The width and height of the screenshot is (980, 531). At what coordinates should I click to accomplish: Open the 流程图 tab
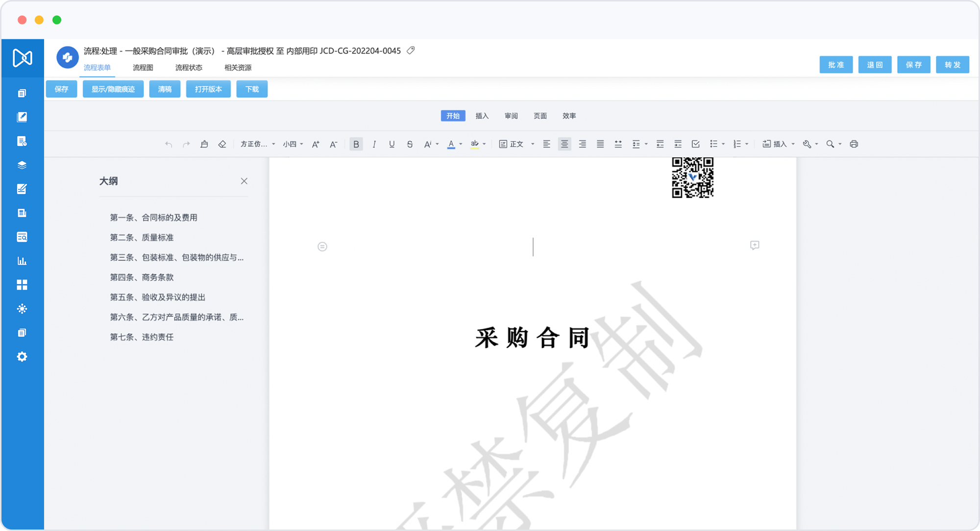(143, 68)
